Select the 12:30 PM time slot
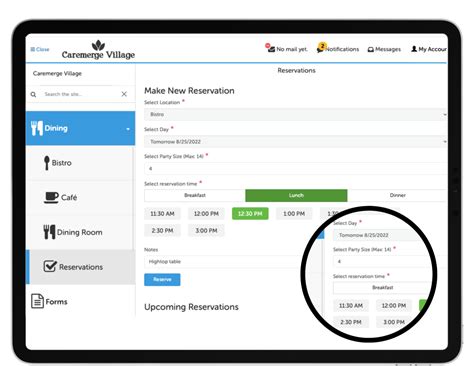474x366 pixels. pos(250,214)
